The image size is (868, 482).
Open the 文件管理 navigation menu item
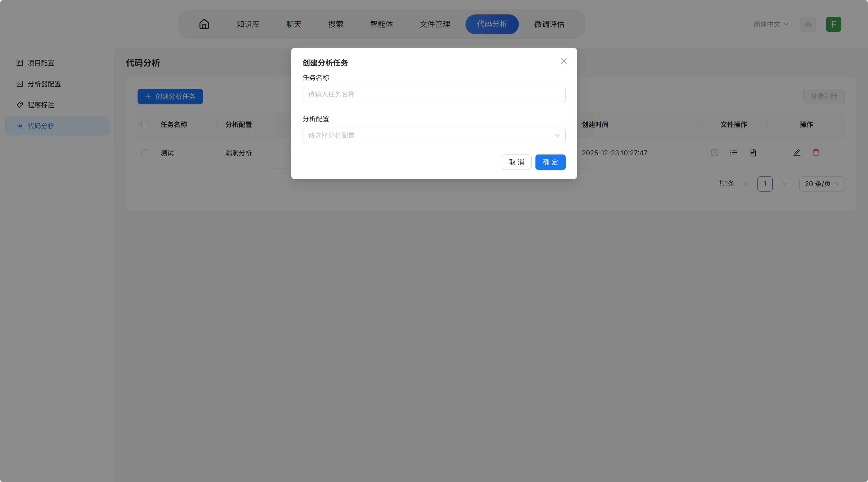point(435,24)
